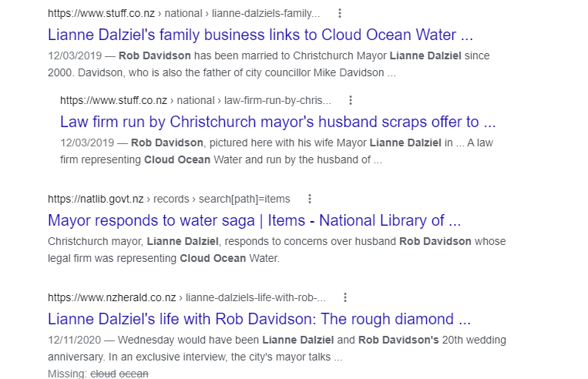The image size is (588, 379).
Task: Visit "Mayor responds to water saga" result
Action: click(254, 220)
